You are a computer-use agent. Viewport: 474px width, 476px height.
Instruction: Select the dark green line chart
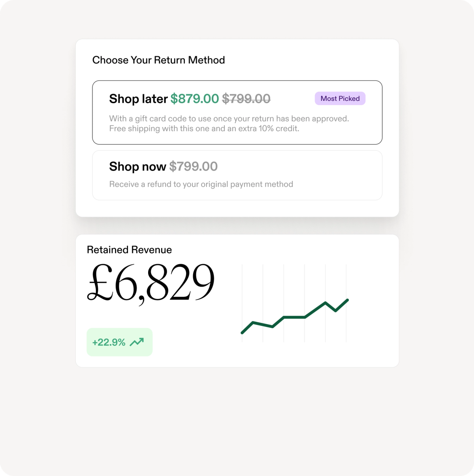point(294,316)
